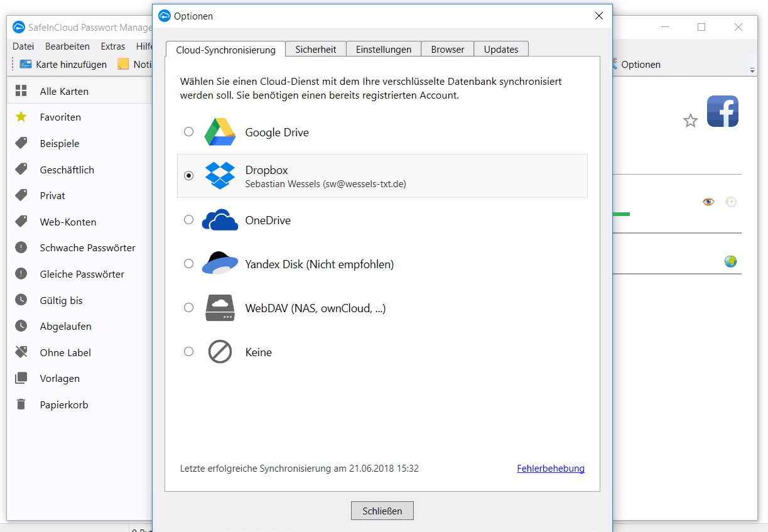Select the WebDAV radio button

point(188,308)
